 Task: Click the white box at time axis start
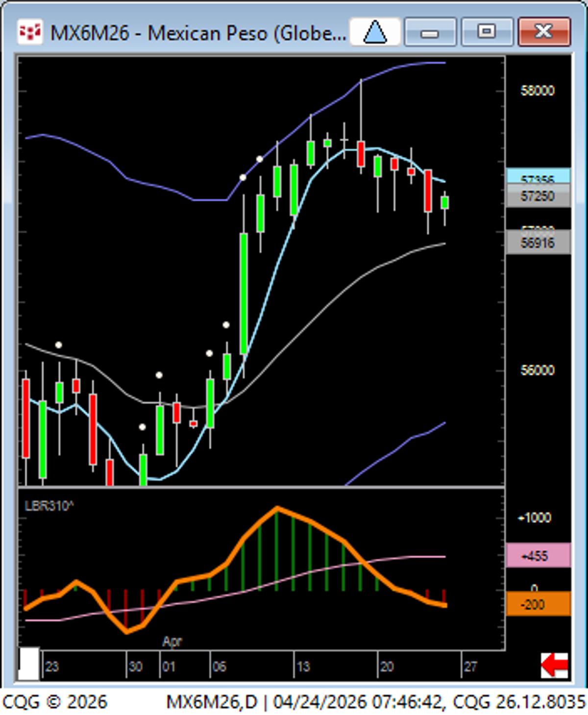29,664
